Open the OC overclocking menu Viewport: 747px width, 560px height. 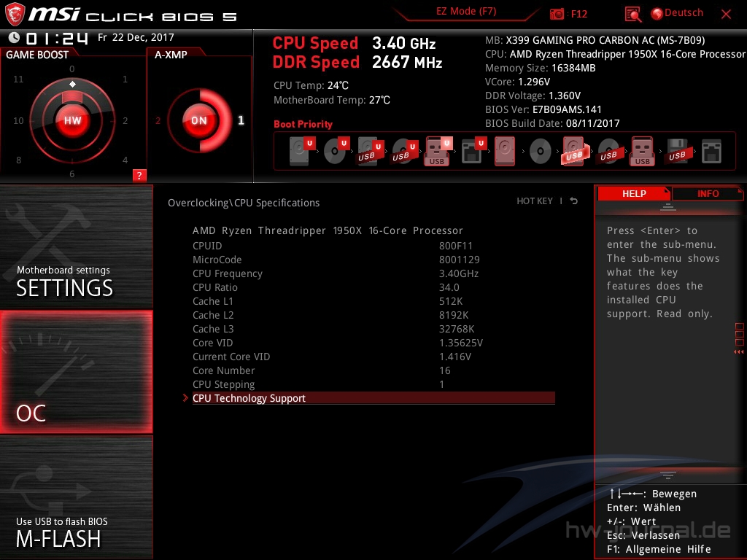pyautogui.click(x=76, y=372)
